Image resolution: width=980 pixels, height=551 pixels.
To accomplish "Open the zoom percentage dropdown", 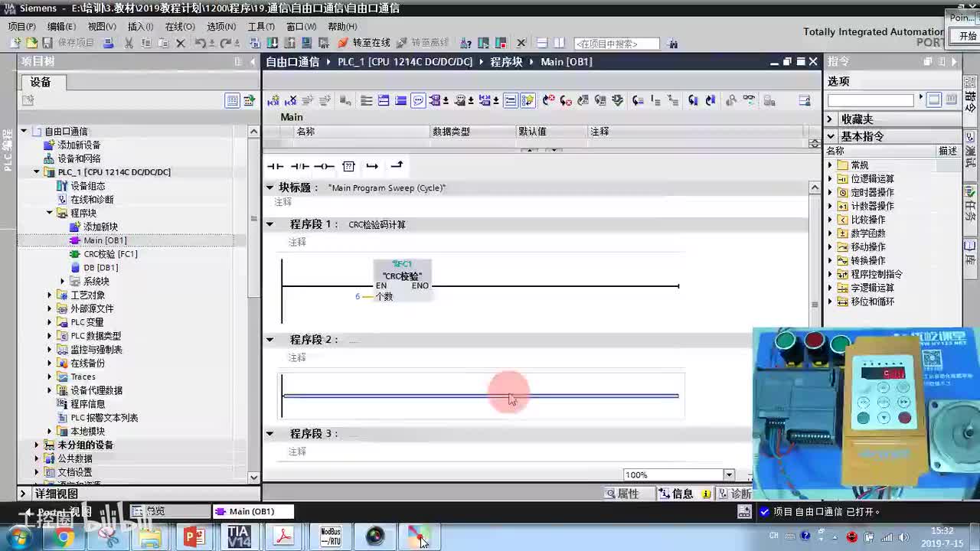I will [728, 474].
